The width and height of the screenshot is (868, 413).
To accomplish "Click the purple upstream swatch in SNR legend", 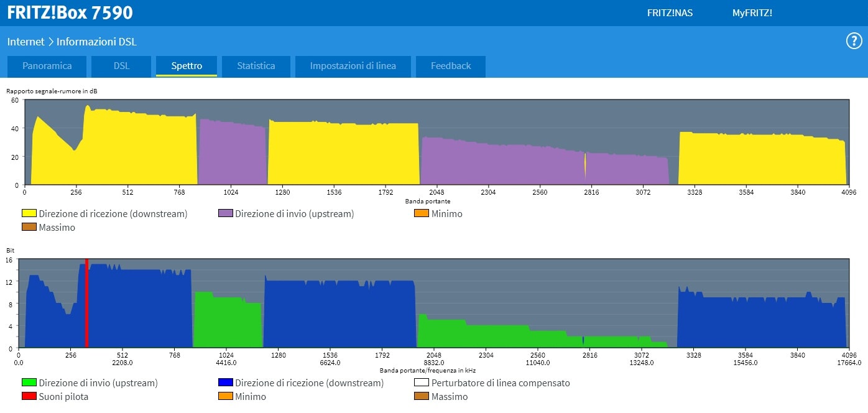I will [x=225, y=214].
